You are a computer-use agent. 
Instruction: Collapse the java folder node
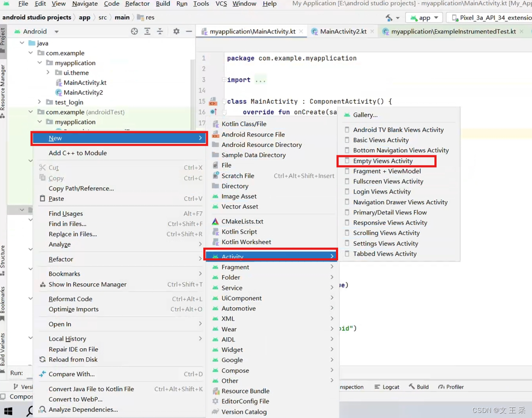coord(22,43)
